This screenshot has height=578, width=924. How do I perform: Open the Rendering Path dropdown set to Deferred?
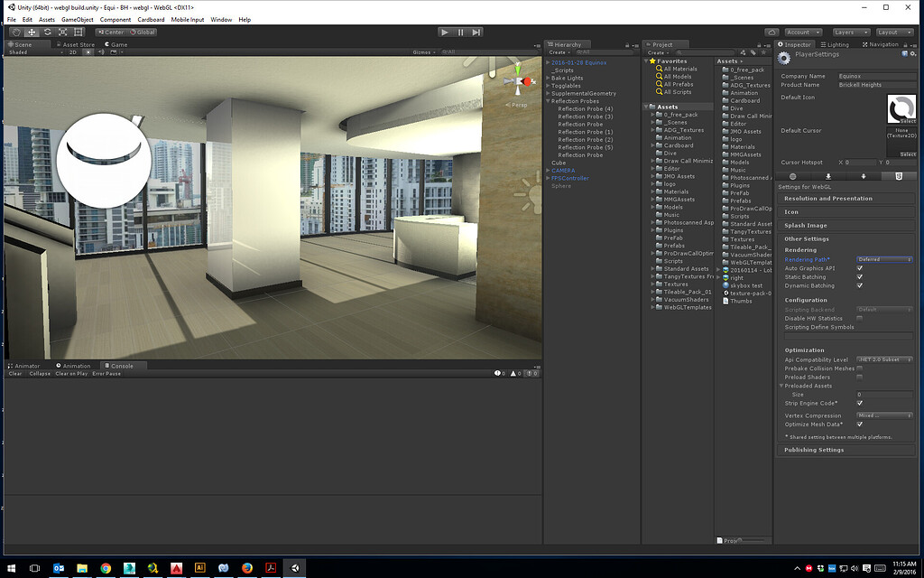(x=884, y=259)
